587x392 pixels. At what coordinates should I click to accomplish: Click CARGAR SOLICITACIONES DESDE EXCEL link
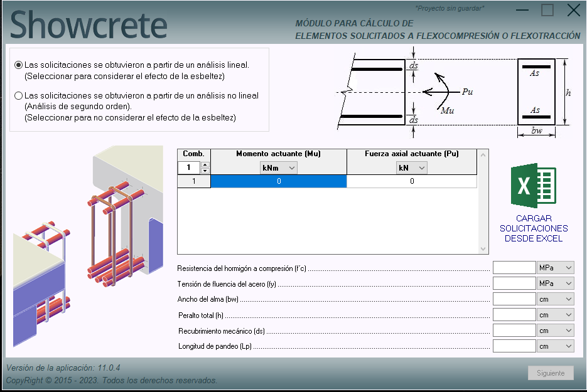pos(534,228)
